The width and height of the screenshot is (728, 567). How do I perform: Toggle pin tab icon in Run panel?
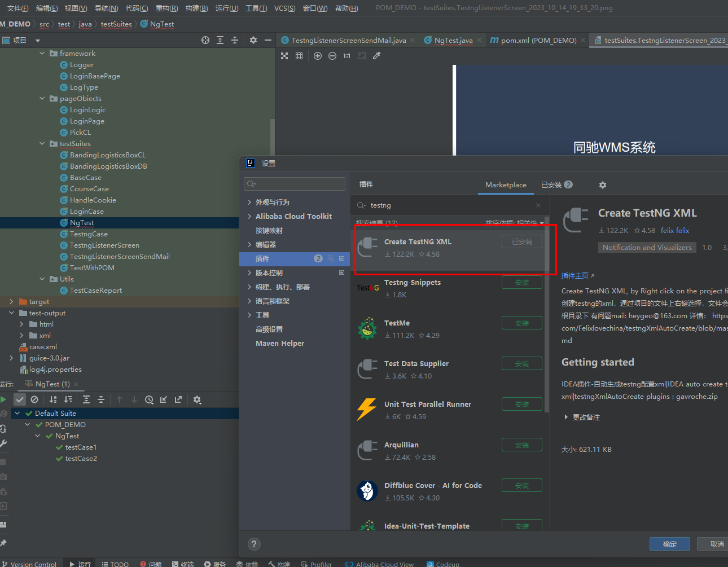tap(3, 543)
